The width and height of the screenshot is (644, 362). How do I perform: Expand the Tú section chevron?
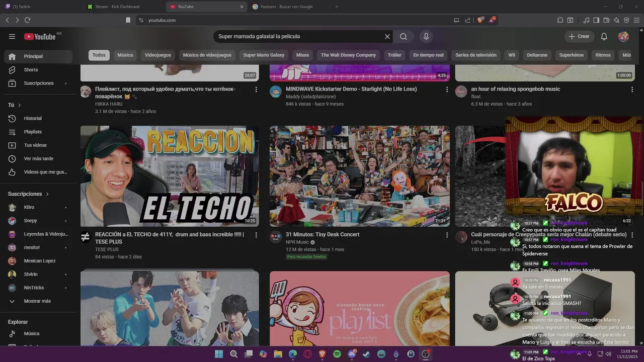20,105
